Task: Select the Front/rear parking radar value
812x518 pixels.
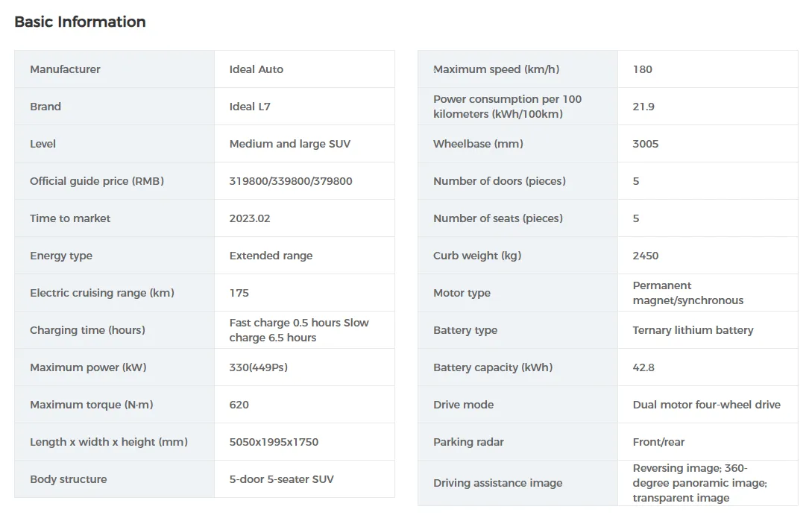Action: click(658, 442)
